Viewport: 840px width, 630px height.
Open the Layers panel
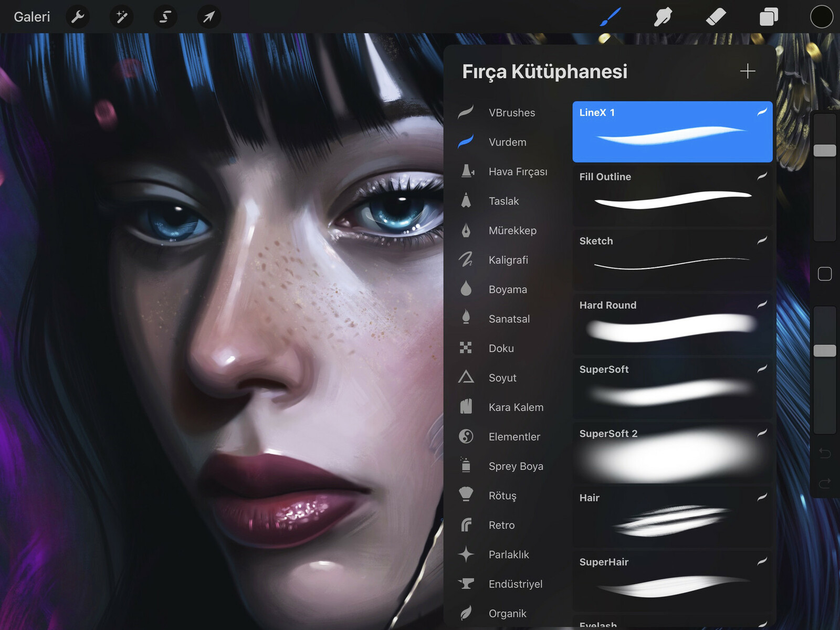point(769,17)
